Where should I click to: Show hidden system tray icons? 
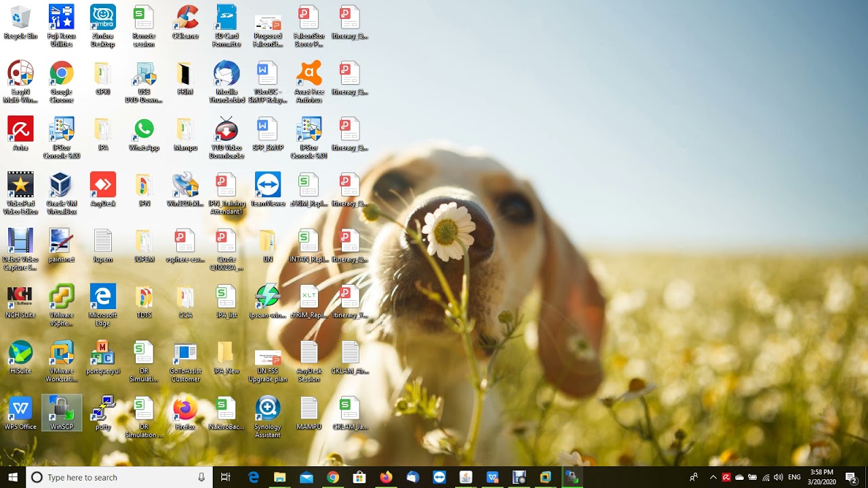click(713, 477)
